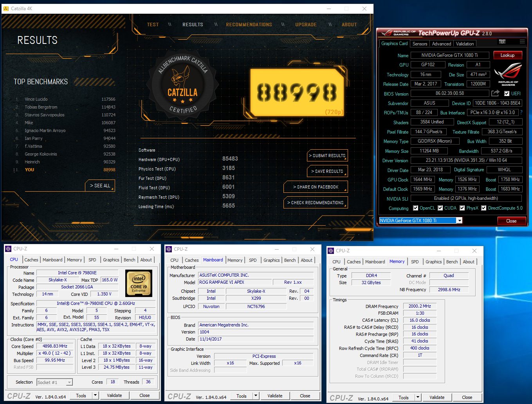Toggle the PhysX checkbox
This screenshot has width=532, height=404.
(462, 208)
